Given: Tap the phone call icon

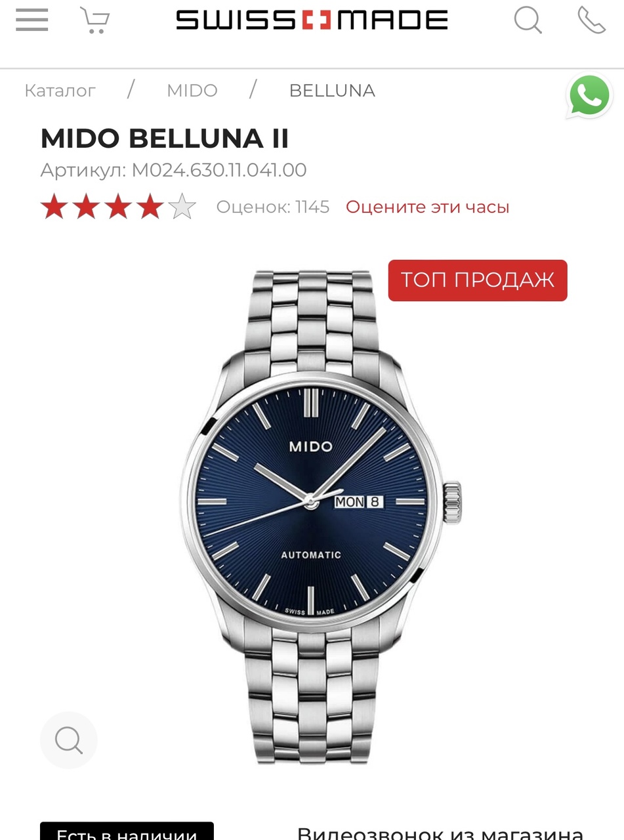Looking at the screenshot, I should pyautogui.click(x=591, y=20).
